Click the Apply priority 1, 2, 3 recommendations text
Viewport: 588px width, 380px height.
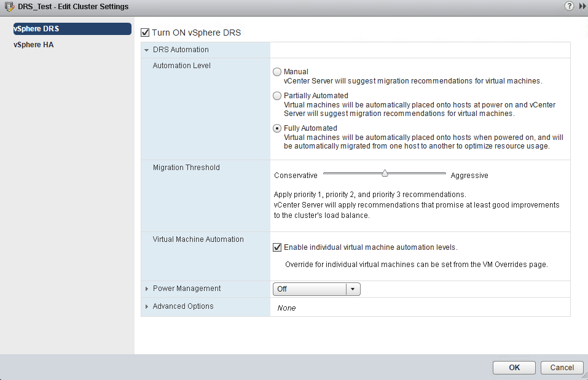(x=370, y=195)
